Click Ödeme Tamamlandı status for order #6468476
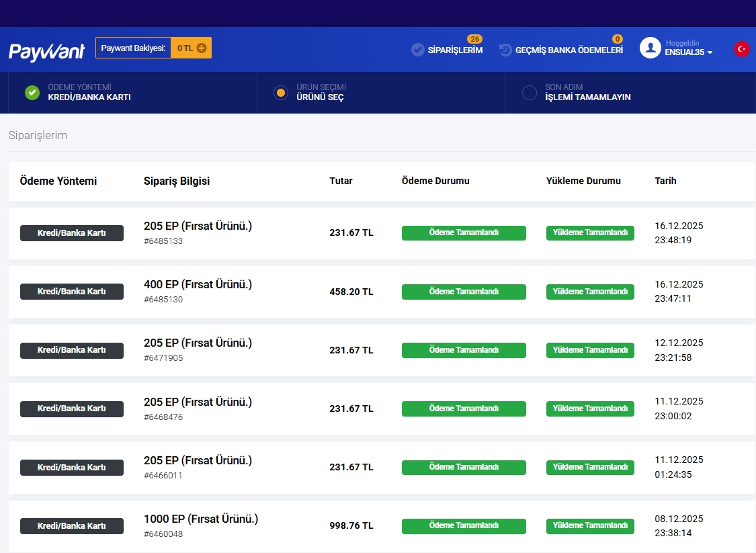 [x=464, y=409]
